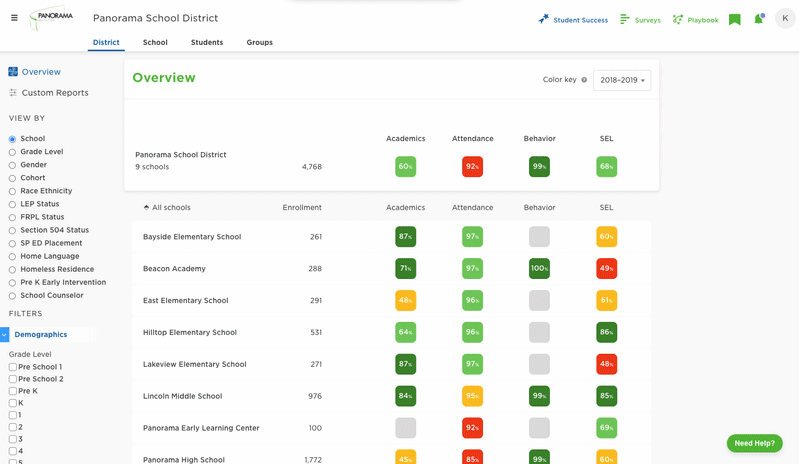Check the Pre K grade filter
Image resolution: width=799 pixels, height=464 pixels.
tap(13, 391)
